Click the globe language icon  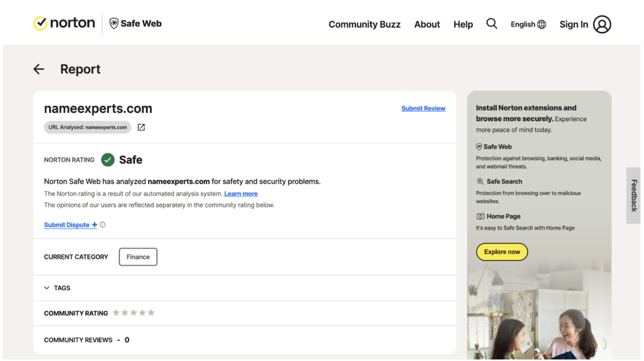coord(542,24)
